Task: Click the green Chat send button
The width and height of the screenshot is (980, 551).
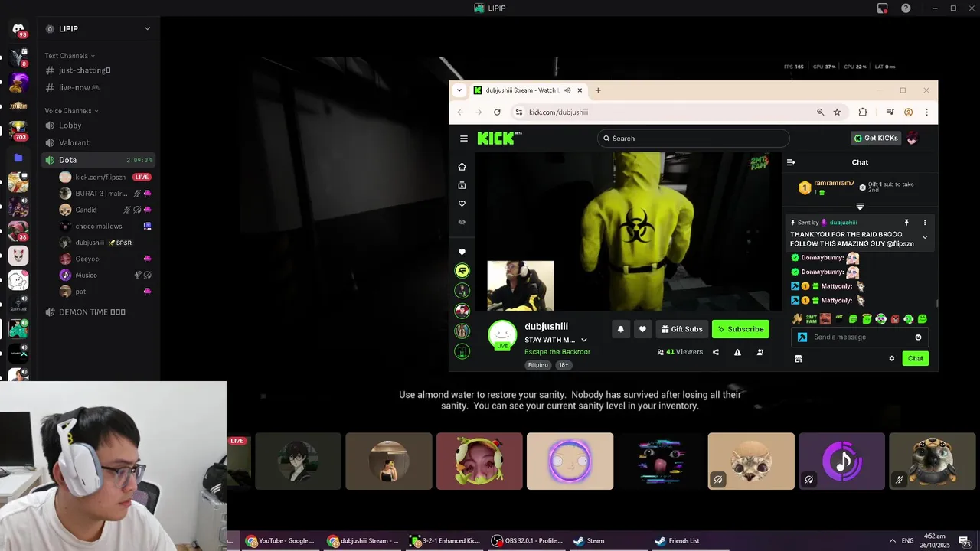Action: 916,358
